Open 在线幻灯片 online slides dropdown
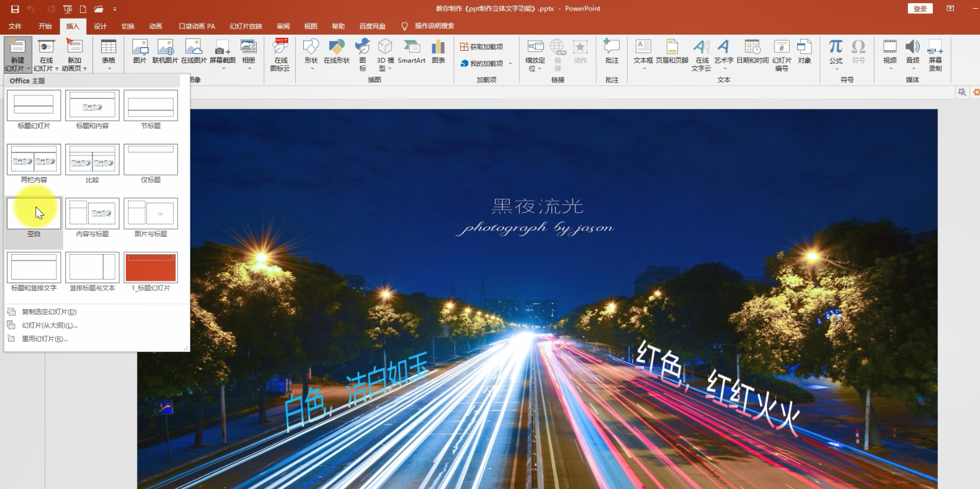This screenshot has width=980, height=489. point(47,55)
